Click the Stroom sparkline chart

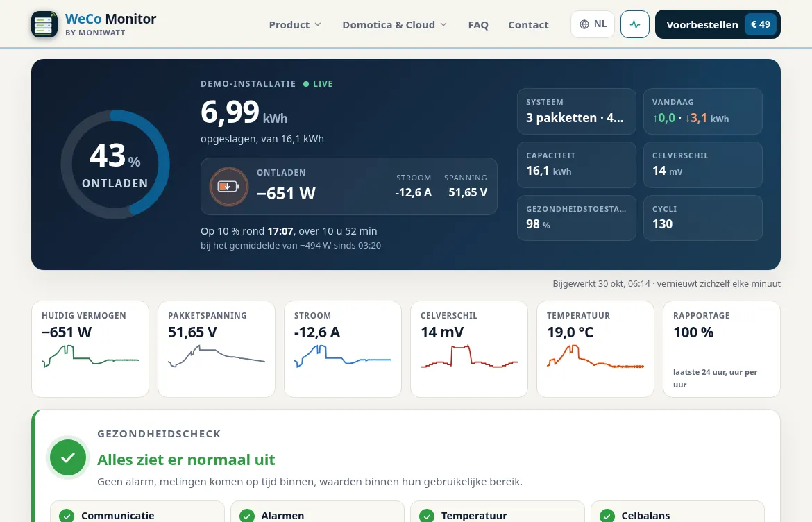pyautogui.click(x=343, y=356)
